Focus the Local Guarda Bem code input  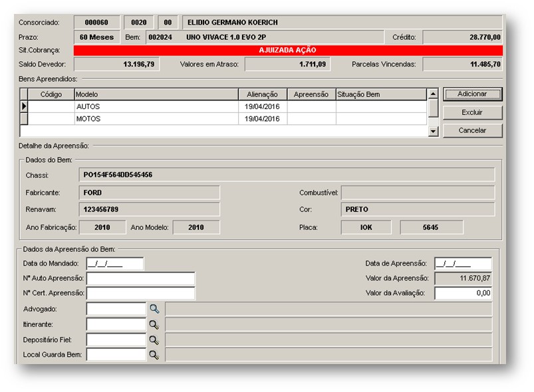[x=116, y=355]
